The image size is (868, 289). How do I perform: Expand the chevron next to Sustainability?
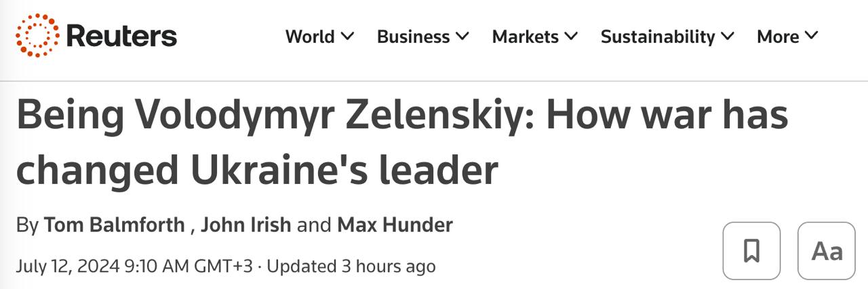(728, 36)
